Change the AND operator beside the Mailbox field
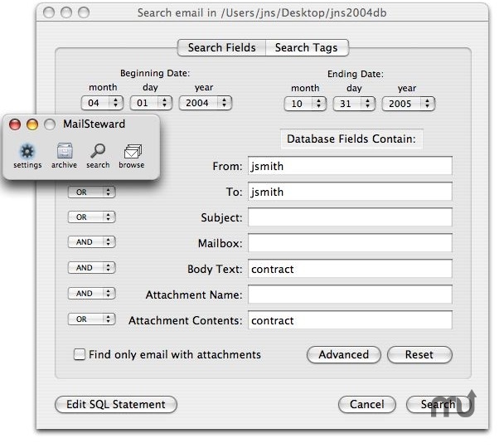 click(92, 242)
